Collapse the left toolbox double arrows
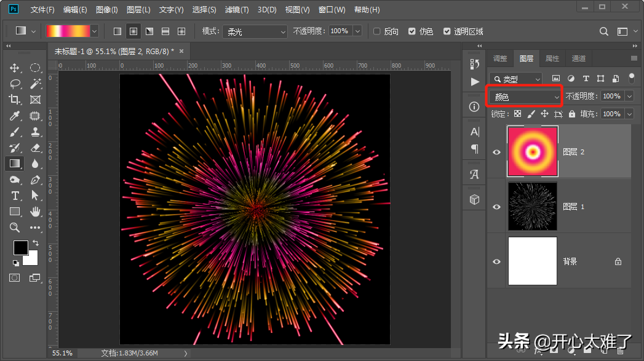644x361 pixels. pos(8,46)
